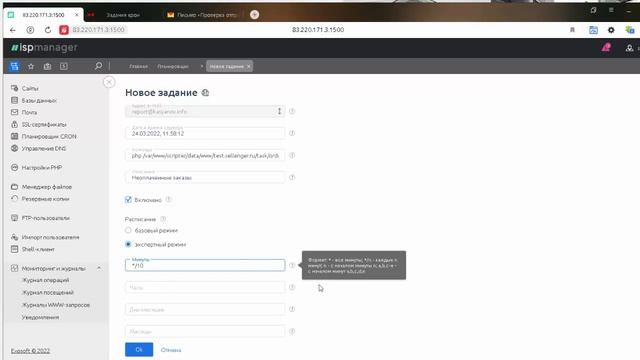
Task: Confirm the task with Ok button
Action: coord(139,349)
